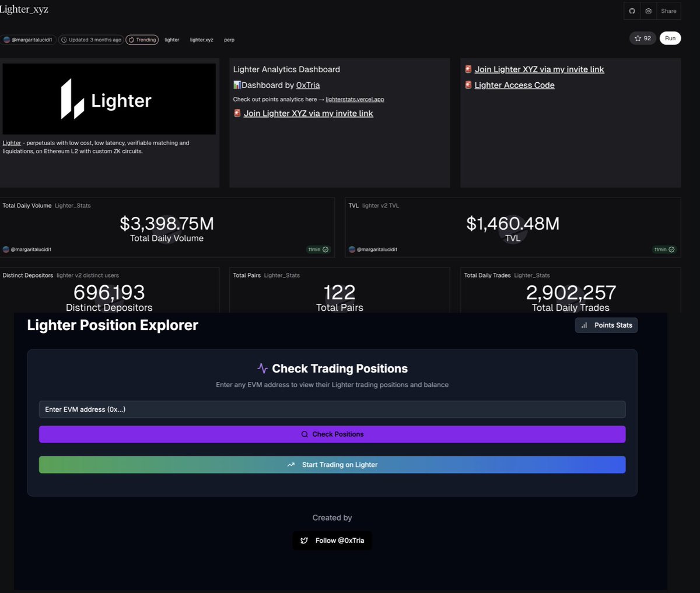This screenshot has width=700, height=593.
Task: Click the Lighter Position Explorer heading
Action: click(113, 325)
